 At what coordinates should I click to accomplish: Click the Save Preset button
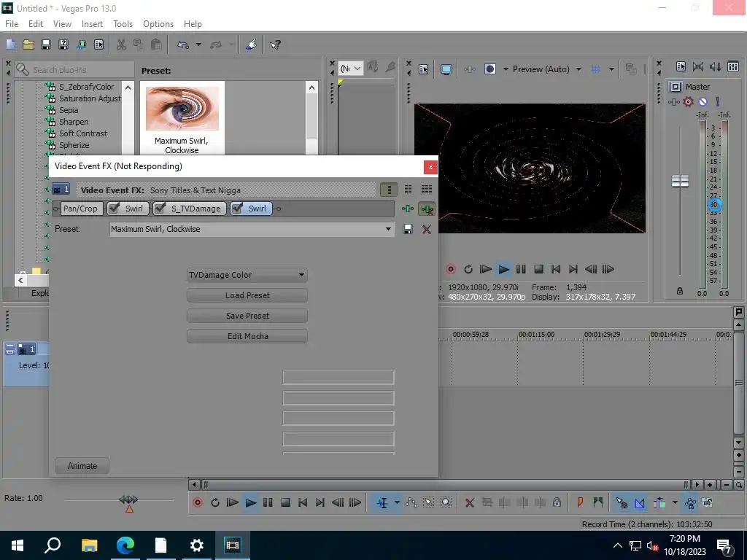pos(247,316)
